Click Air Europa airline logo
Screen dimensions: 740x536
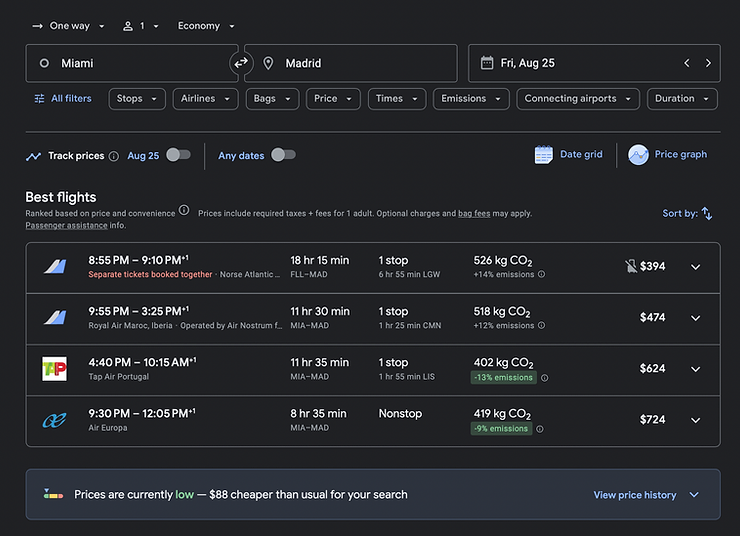pyautogui.click(x=54, y=420)
